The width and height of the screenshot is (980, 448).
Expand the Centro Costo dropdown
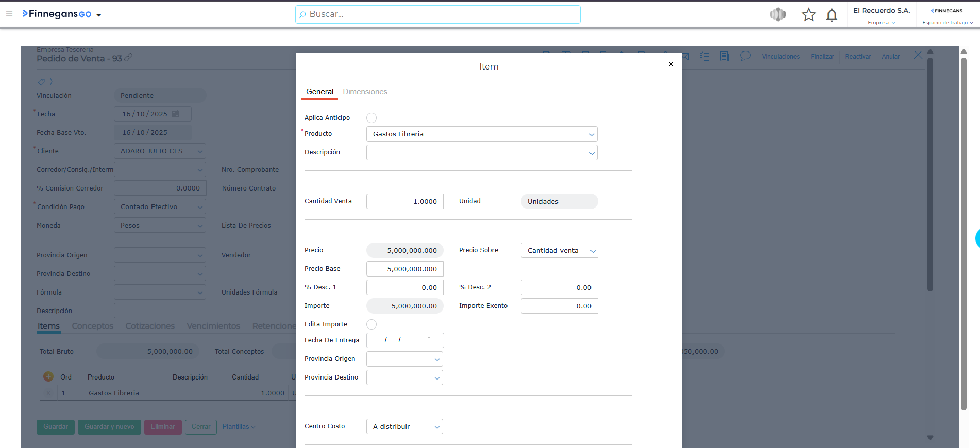tap(437, 427)
